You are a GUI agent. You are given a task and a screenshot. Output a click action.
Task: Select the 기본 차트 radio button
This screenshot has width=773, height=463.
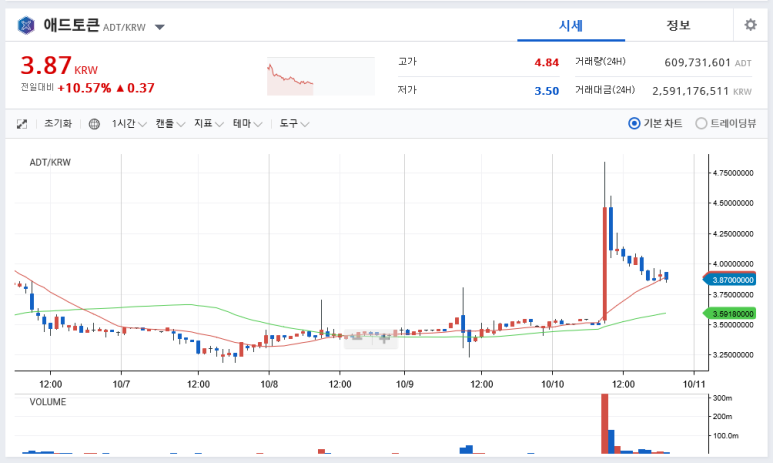(634, 123)
